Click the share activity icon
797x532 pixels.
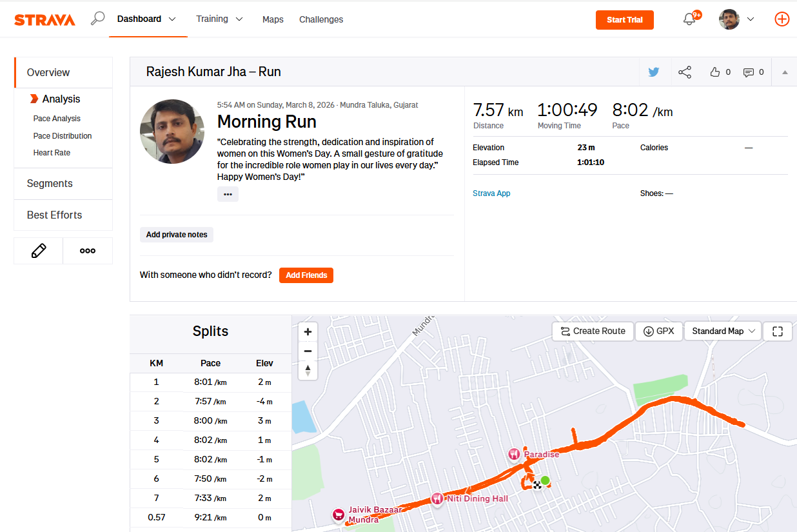685,72
